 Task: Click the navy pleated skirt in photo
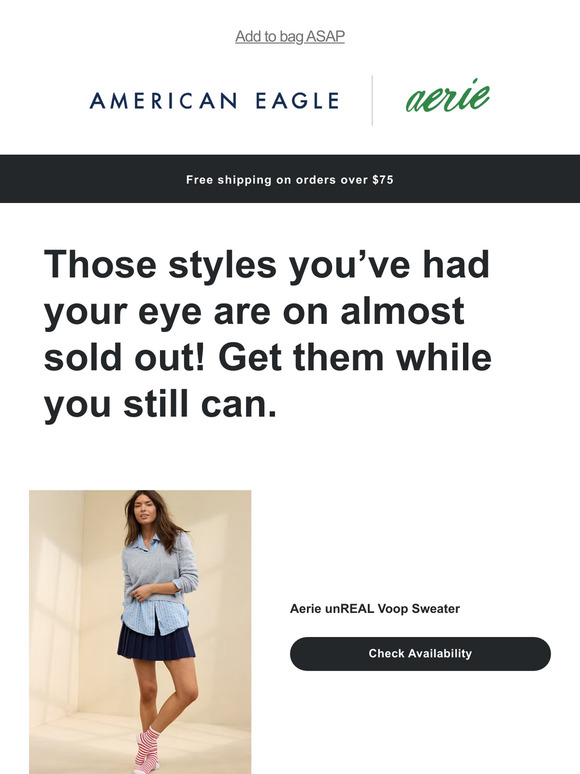(x=156, y=642)
